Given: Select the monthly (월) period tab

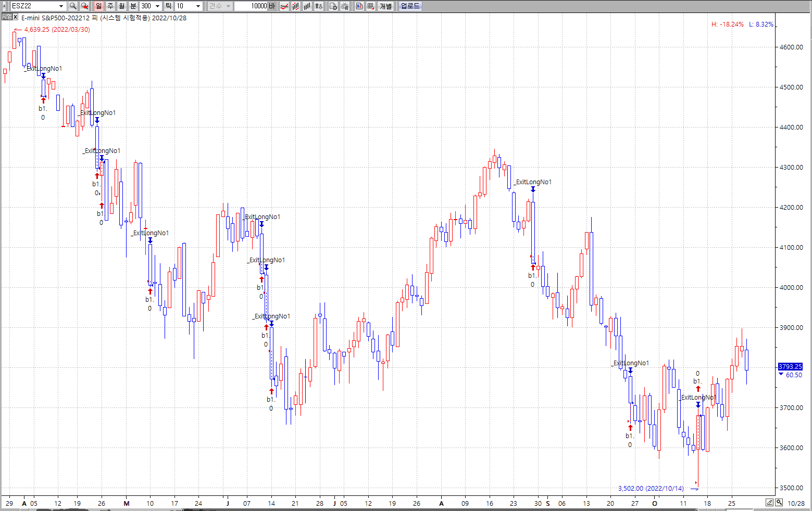Looking at the screenshot, I should point(122,6).
